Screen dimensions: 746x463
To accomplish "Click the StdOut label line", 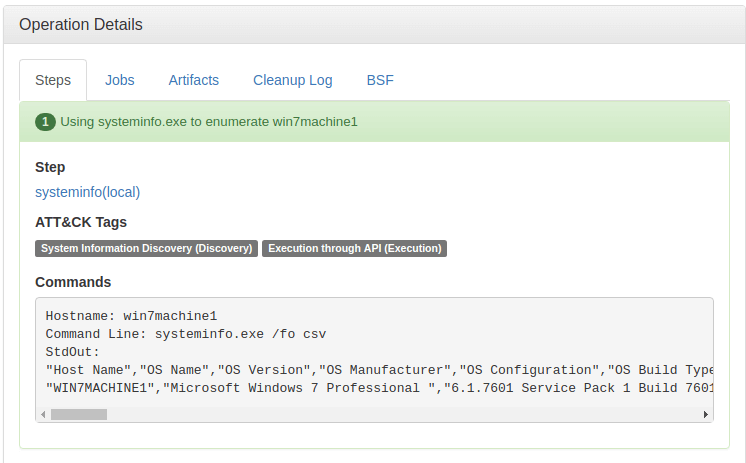I will (72, 352).
